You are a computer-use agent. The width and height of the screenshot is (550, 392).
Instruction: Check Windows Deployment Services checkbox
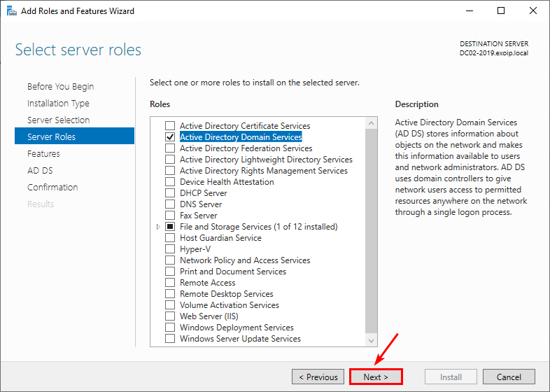170,328
